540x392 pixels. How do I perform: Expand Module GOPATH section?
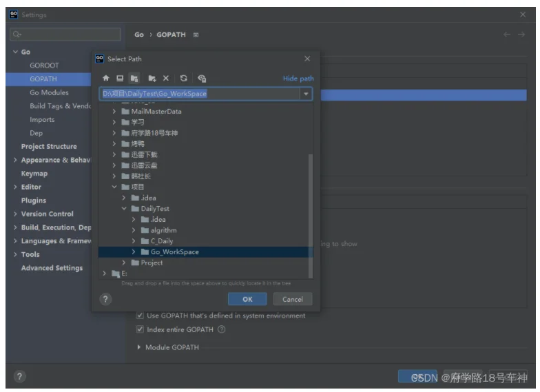[139, 347]
